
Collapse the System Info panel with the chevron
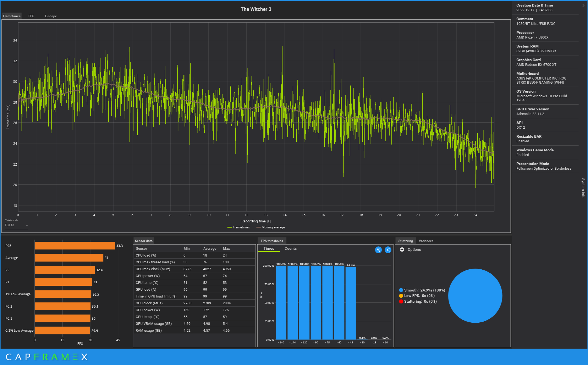tap(583, 5)
